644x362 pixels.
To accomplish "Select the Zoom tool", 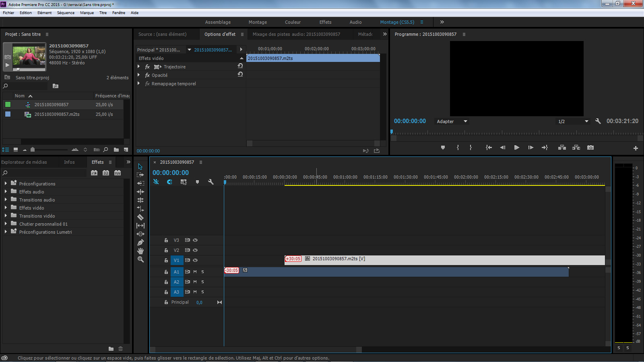I will pos(140,259).
